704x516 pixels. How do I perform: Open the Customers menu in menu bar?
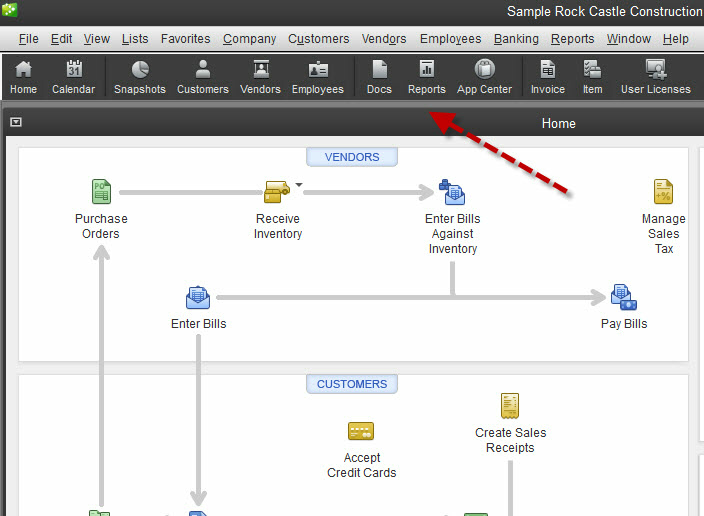click(318, 39)
